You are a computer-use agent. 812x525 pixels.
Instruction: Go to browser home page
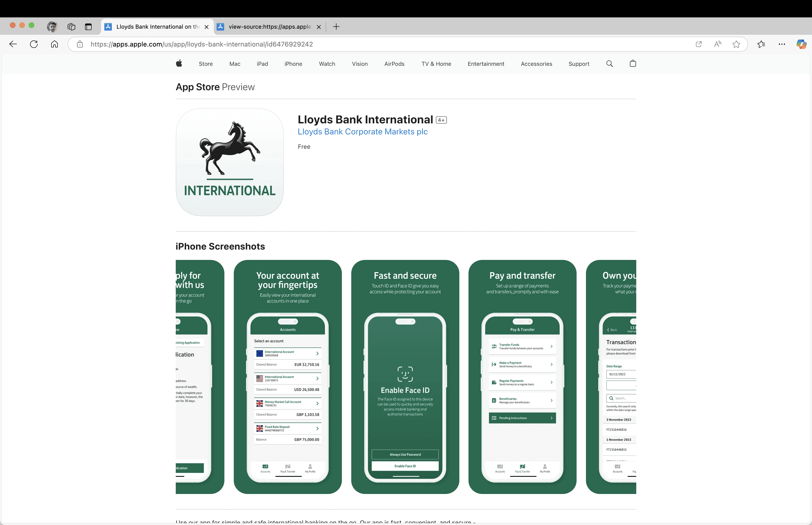click(x=55, y=44)
